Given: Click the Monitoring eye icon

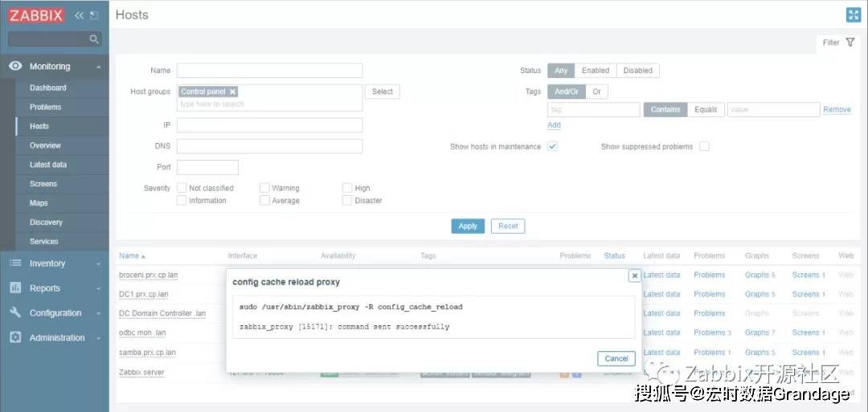Looking at the screenshot, I should pos(15,66).
